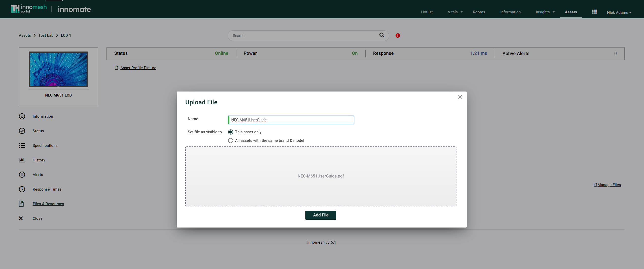Open History section in sidebar
This screenshot has height=269, width=644.
(x=39, y=160)
